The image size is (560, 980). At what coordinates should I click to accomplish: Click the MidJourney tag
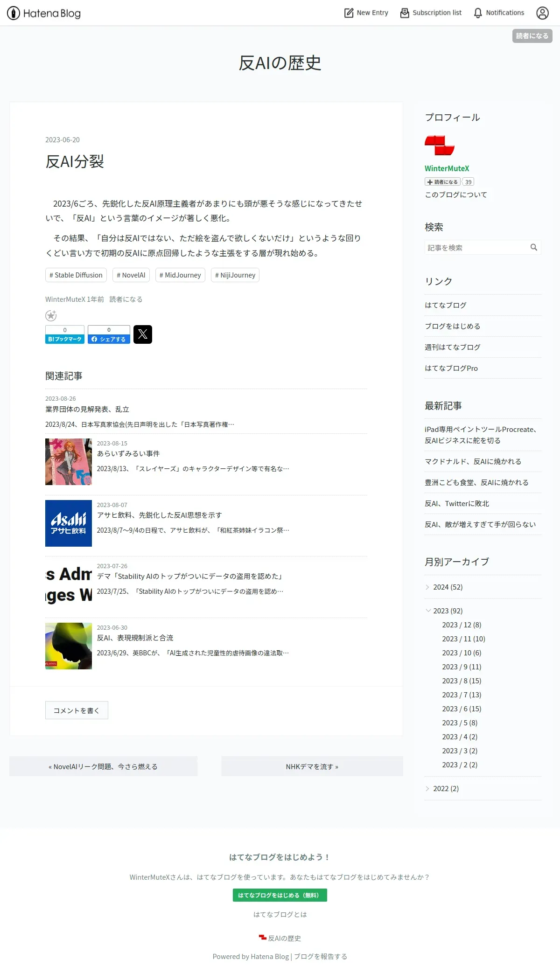[180, 275]
